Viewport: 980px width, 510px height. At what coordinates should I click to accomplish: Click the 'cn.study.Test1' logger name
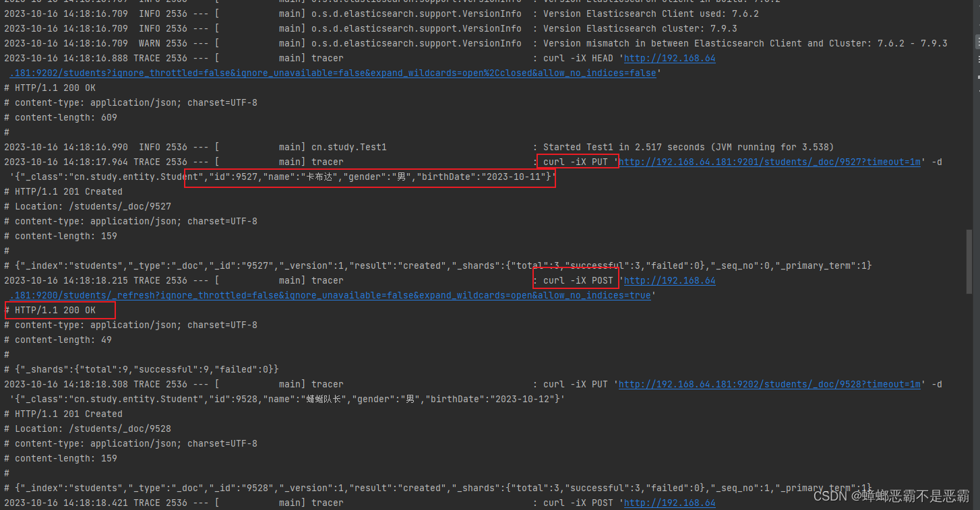tap(349, 147)
